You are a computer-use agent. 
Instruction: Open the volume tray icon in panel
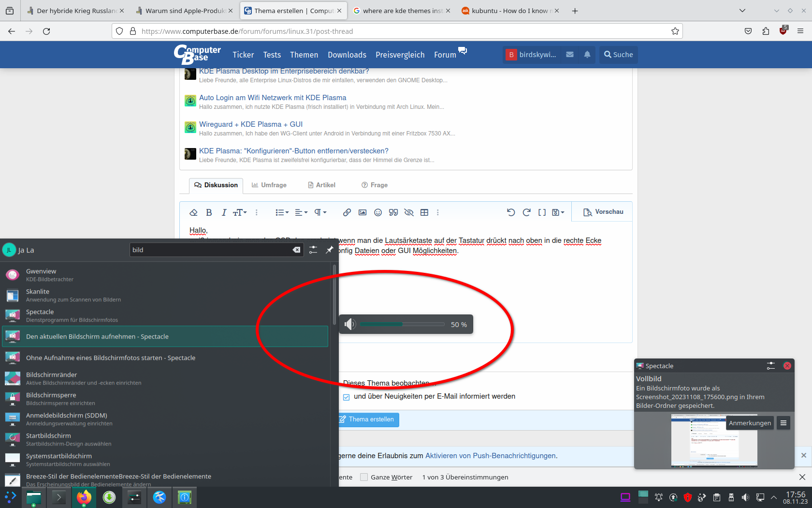[745, 497]
